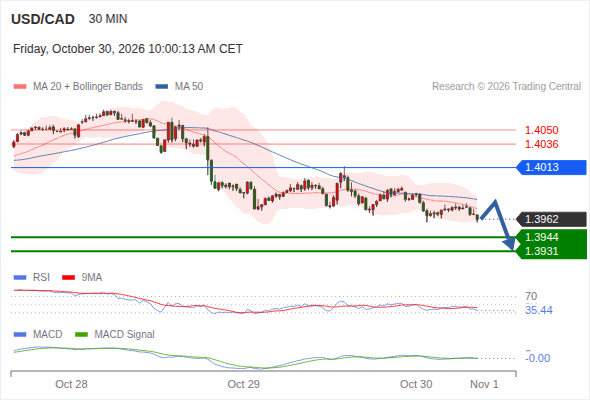
Task: Select the 30 MIN timeframe label
Action: click(x=108, y=19)
